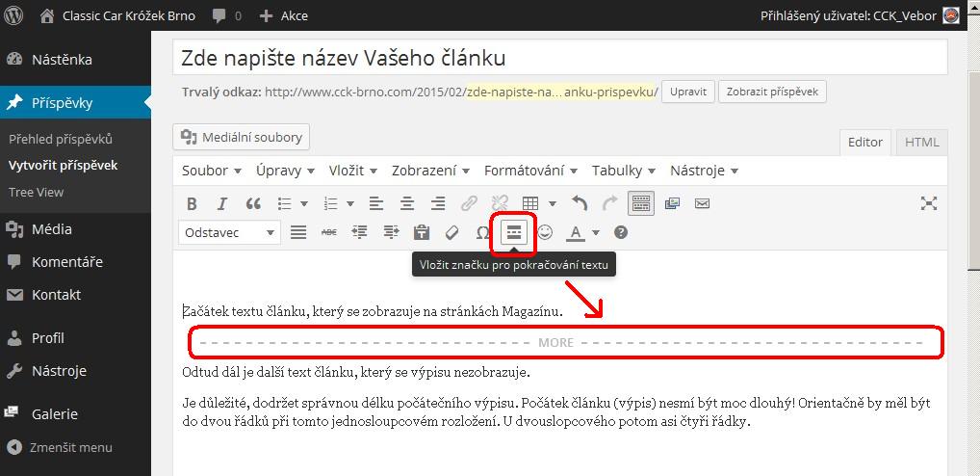Image resolution: width=980 pixels, height=476 pixels.
Task: Switch the editor to fullscreen mode
Action: point(929,203)
